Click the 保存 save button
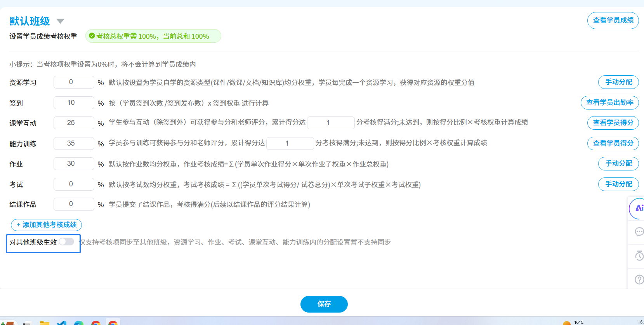Viewport: 644px width, 325px height. tap(324, 304)
